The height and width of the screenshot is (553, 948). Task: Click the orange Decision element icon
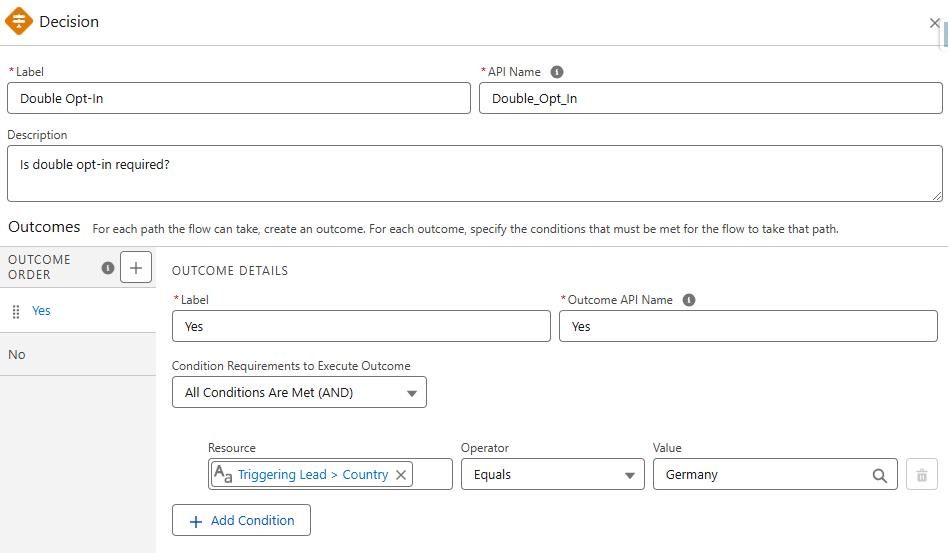pyautogui.click(x=19, y=21)
